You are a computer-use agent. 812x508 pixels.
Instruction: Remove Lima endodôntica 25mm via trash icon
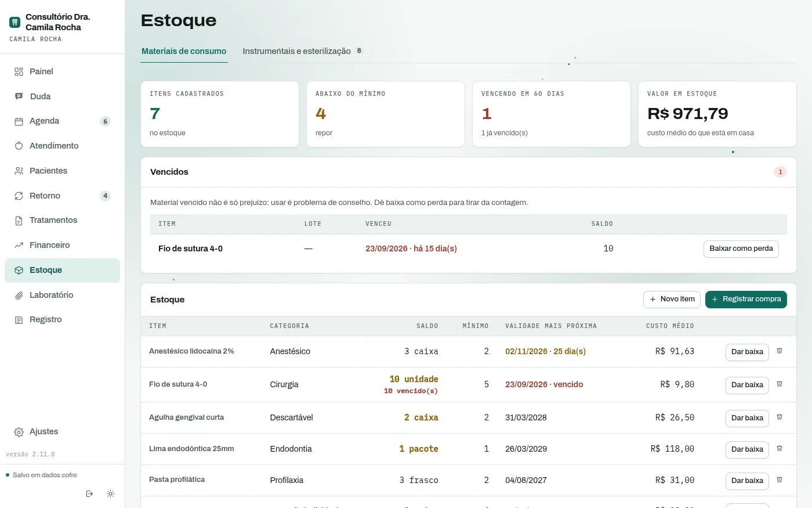point(780,449)
